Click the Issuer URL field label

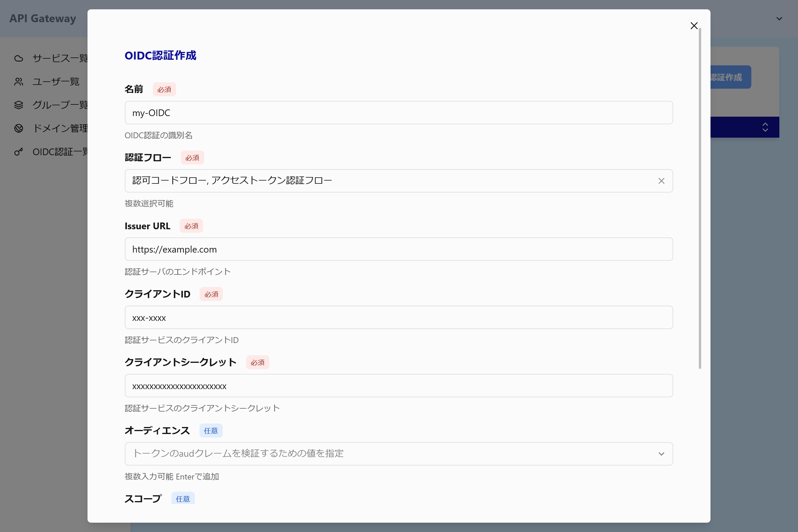(x=147, y=226)
